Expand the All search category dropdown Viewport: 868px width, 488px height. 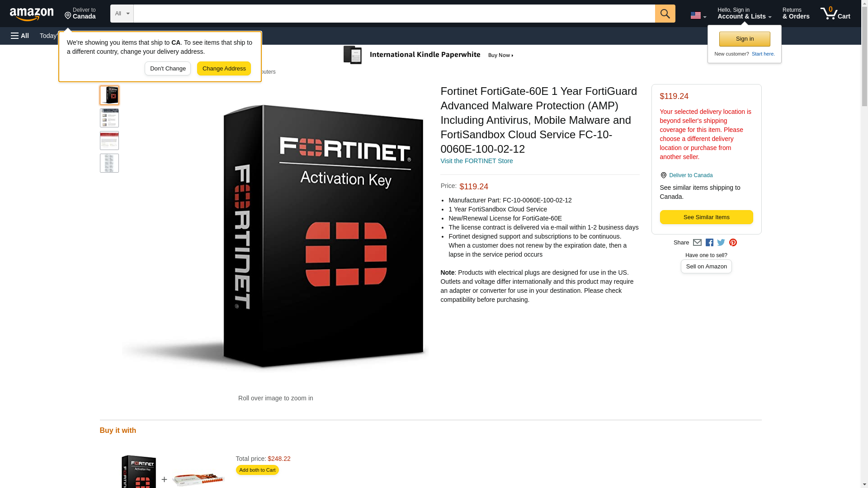click(x=122, y=14)
